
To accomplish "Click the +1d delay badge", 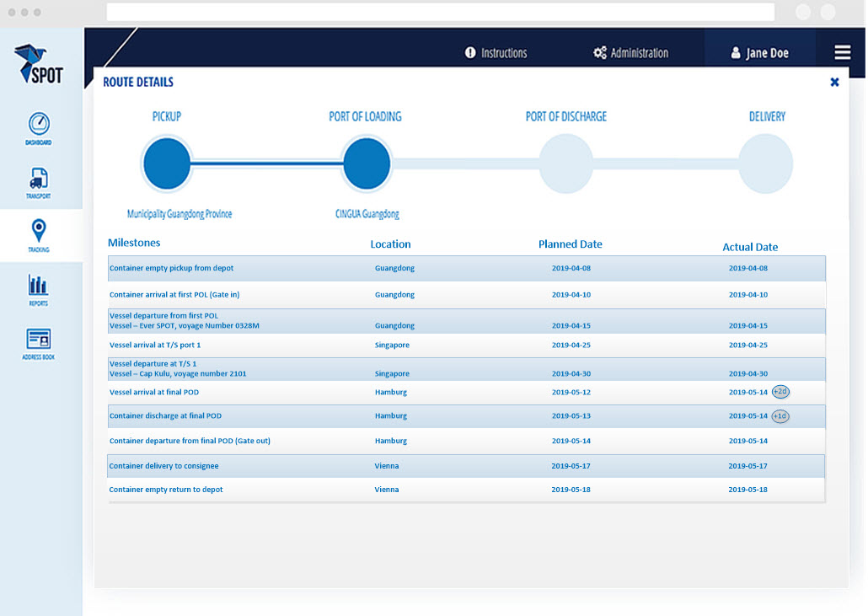I will point(780,416).
